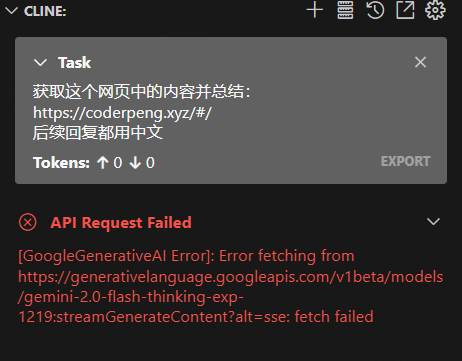Open the MCP servers panel icon
The image size is (462, 361).
tap(345, 10)
